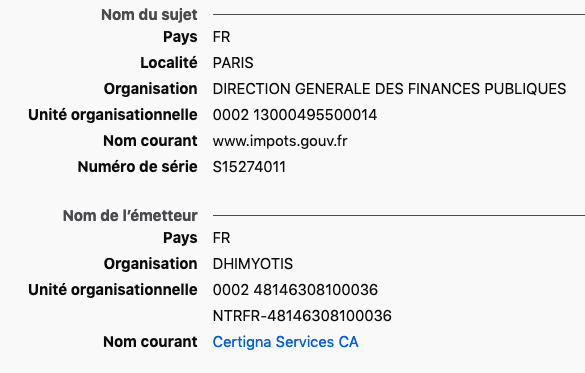
Task: Select the subject unit value 0002 13000495500014
Action: [295, 115]
